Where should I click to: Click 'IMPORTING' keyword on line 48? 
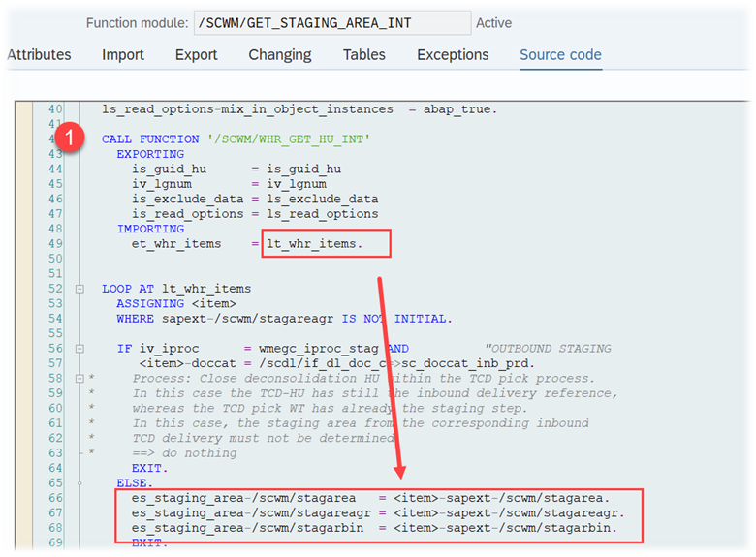150,229
